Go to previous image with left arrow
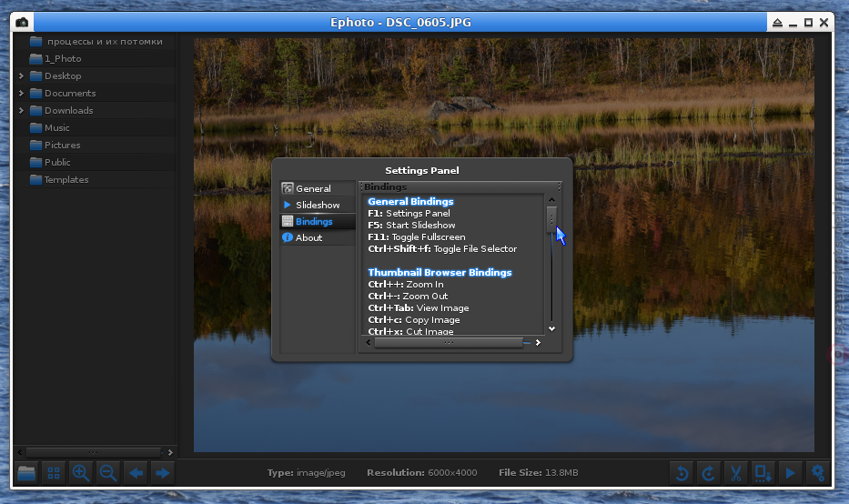The height and width of the screenshot is (504, 849). (136, 473)
